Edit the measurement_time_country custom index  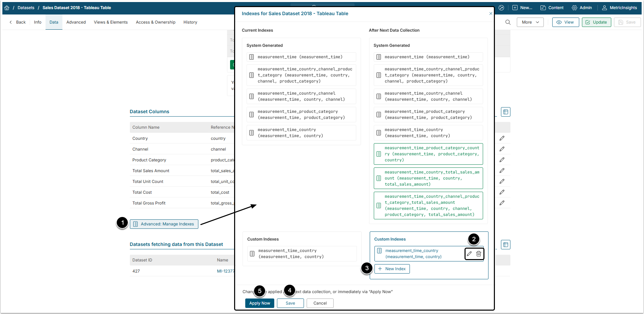[x=469, y=254]
